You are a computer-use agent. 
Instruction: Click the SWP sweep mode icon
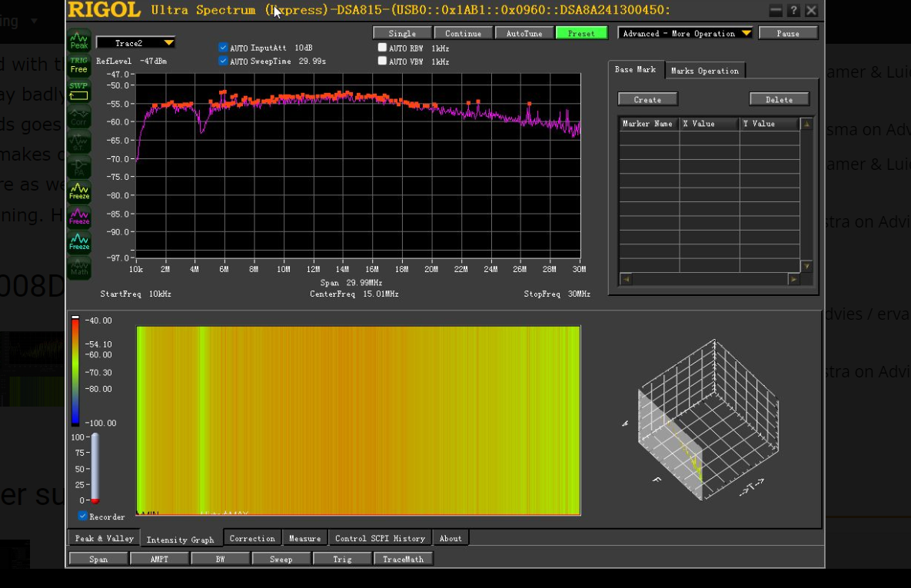79,91
